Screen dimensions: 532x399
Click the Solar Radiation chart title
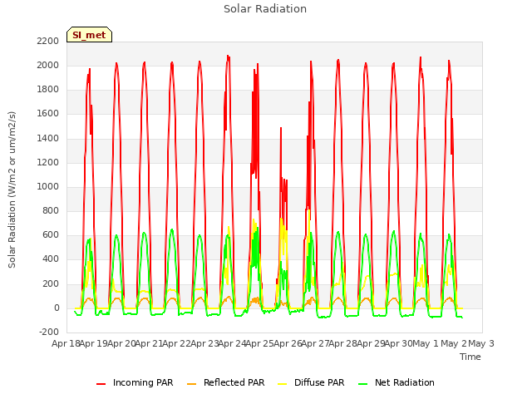pyautogui.click(x=265, y=9)
